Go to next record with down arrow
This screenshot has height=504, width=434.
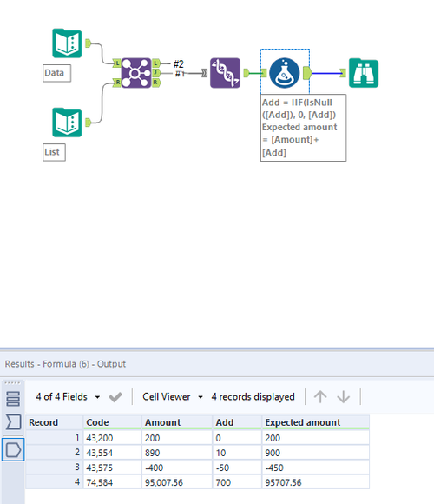[x=344, y=396]
